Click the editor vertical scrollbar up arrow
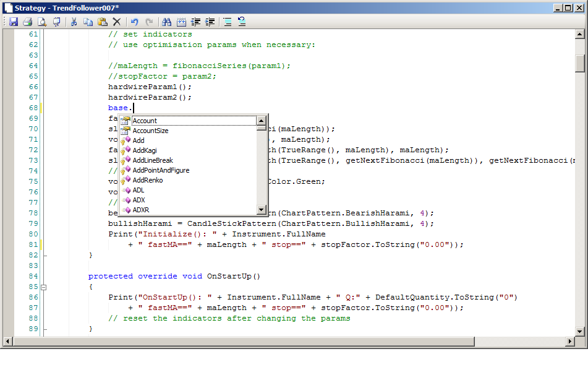 [x=580, y=35]
